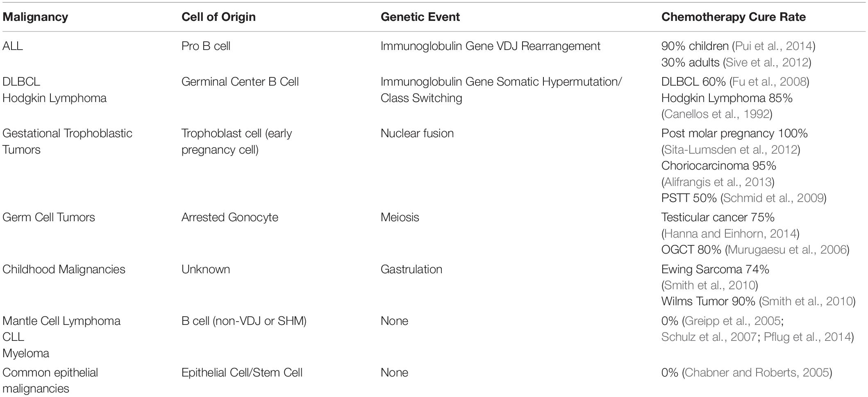Image resolution: width=868 pixels, height=397 pixels.
Task: Open Smith et al., 2010 next to Wilms Tumor
Action: coord(807,302)
